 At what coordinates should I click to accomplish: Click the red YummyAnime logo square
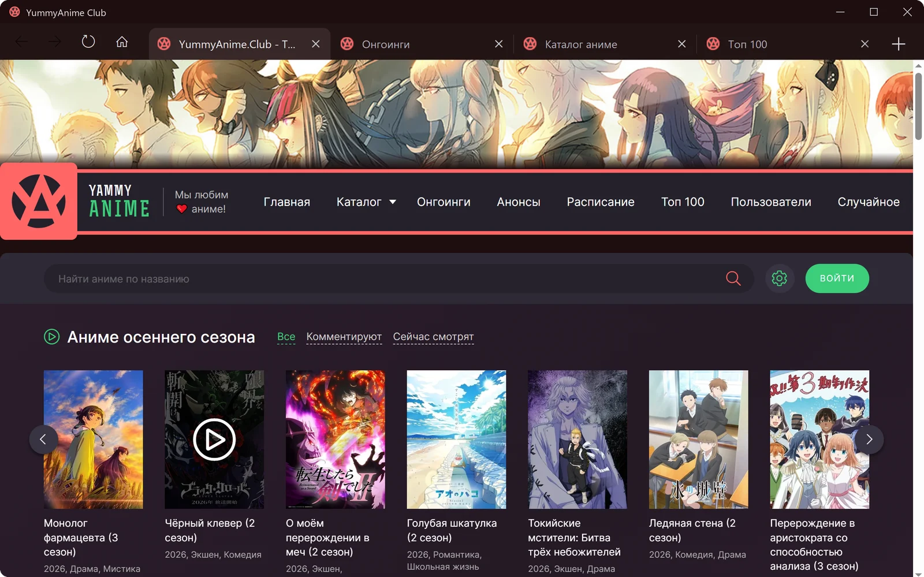pos(39,201)
